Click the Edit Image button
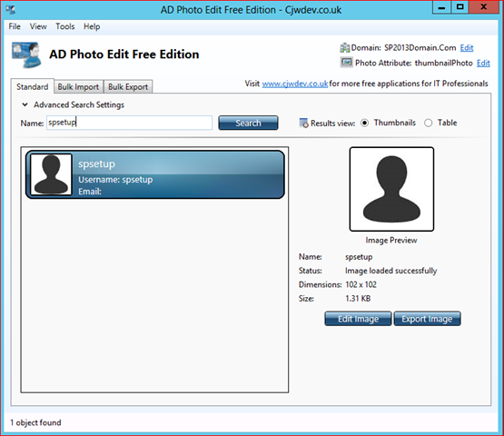The width and height of the screenshot is (504, 436). point(358,319)
